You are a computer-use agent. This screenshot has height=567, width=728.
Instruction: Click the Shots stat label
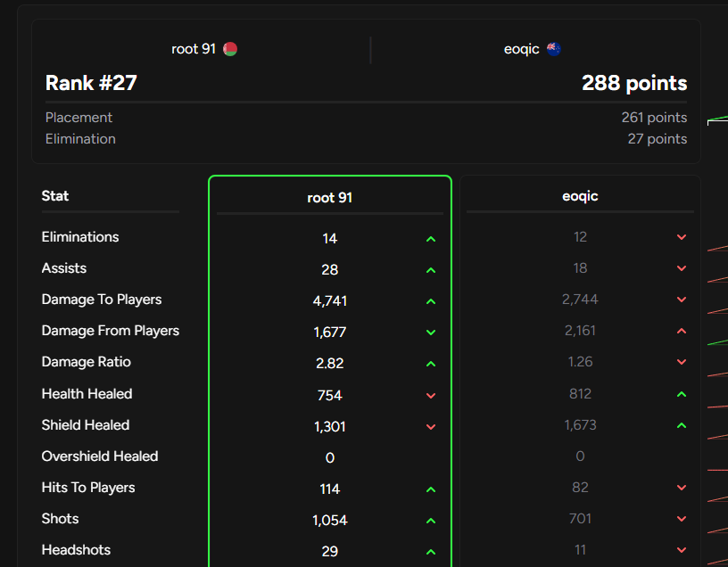pos(61,519)
